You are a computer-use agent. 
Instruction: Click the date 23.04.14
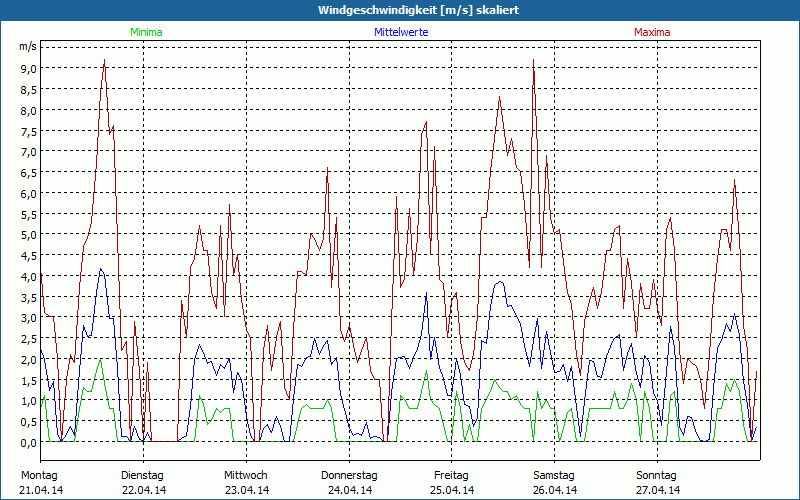pyautogui.click(x=247, y=490)
